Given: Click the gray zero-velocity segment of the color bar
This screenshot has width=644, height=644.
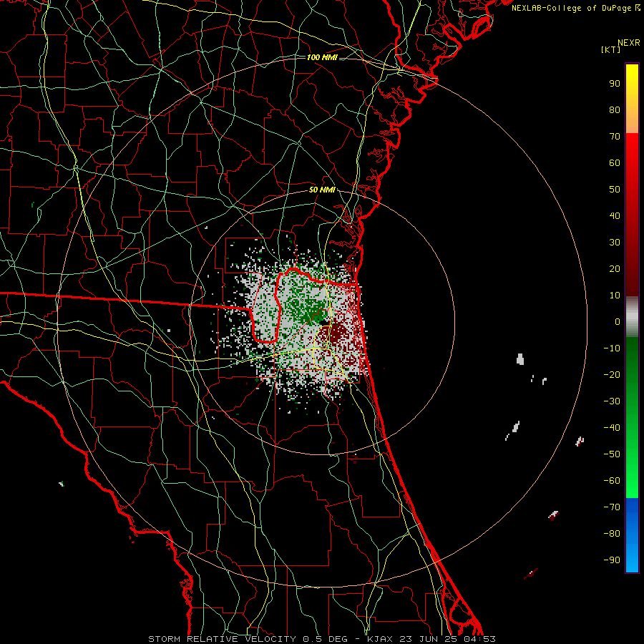Looking at the screenshot, I should (632, 317).
